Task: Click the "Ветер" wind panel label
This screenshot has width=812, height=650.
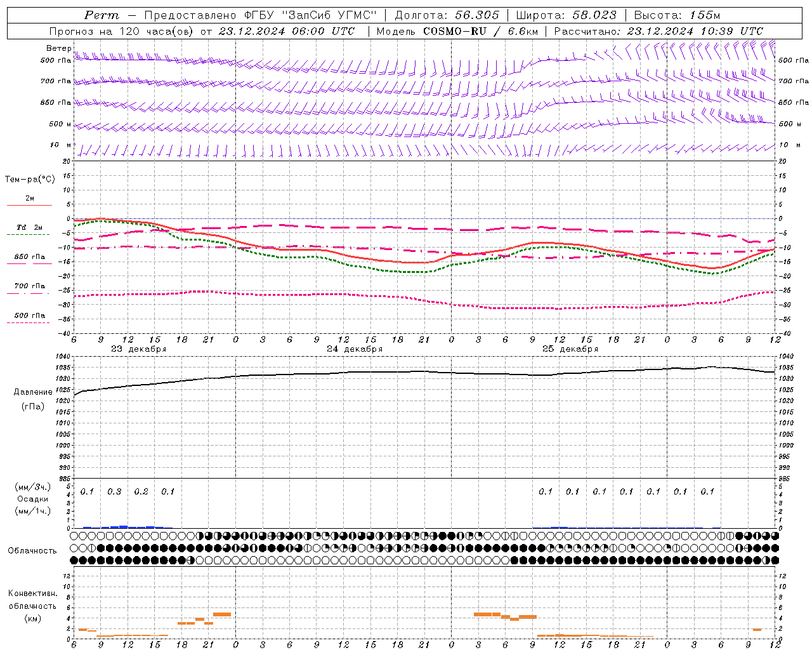Action: click(x=59, y=48)
